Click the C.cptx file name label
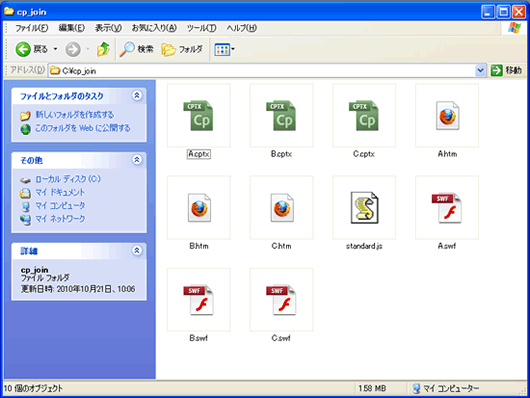Image resolution: width=530 pixels, height=398 pixels. point(364,154)
